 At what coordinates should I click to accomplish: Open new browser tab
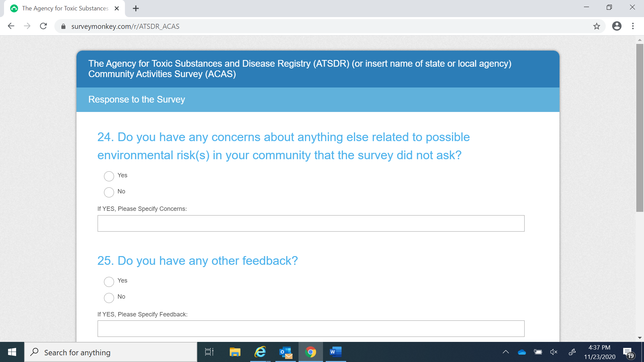click(x=136, y=8)
